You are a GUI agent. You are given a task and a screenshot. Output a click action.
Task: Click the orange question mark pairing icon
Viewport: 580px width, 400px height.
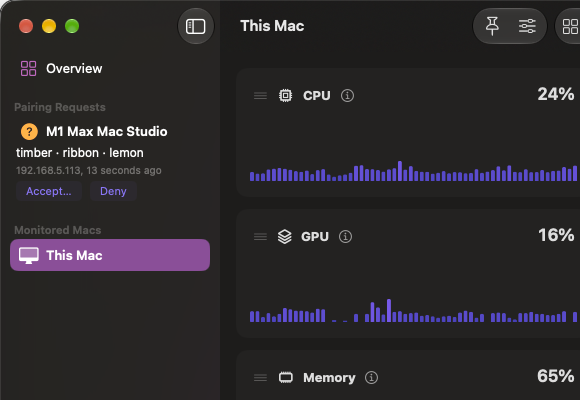(x=29, y=131)
